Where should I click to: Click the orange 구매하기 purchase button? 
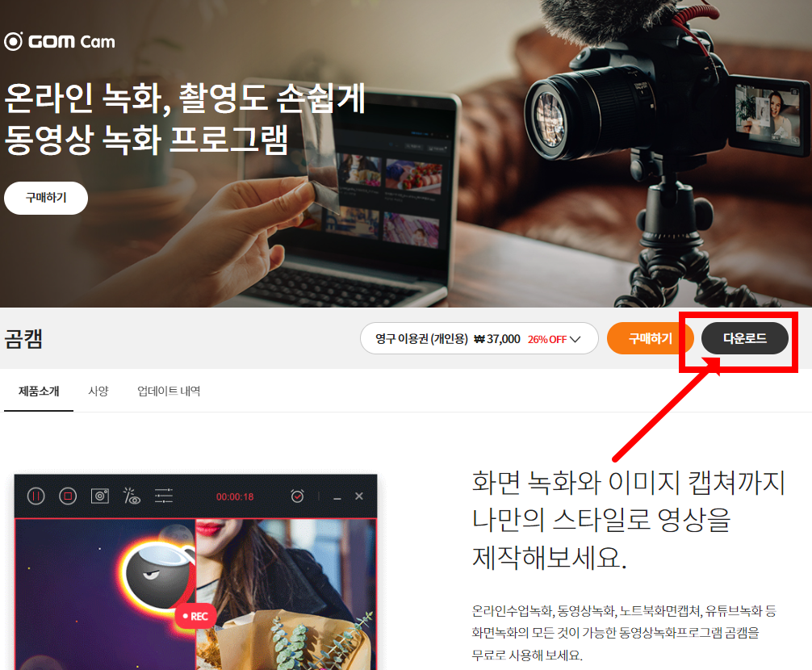coord(651,338)
